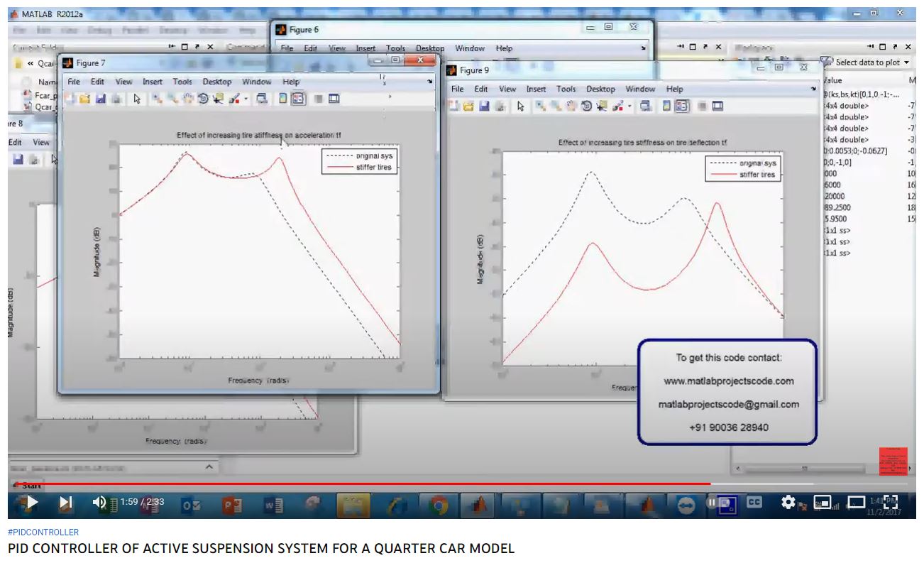
Task: Choose Rotate 3D tool in Figure 9
Action: [587, 106]
